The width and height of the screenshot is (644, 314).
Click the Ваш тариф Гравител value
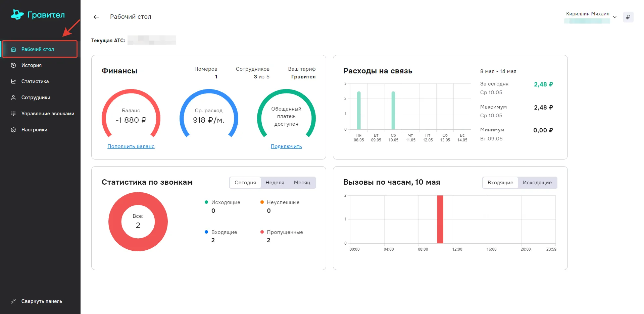[303, 77]
